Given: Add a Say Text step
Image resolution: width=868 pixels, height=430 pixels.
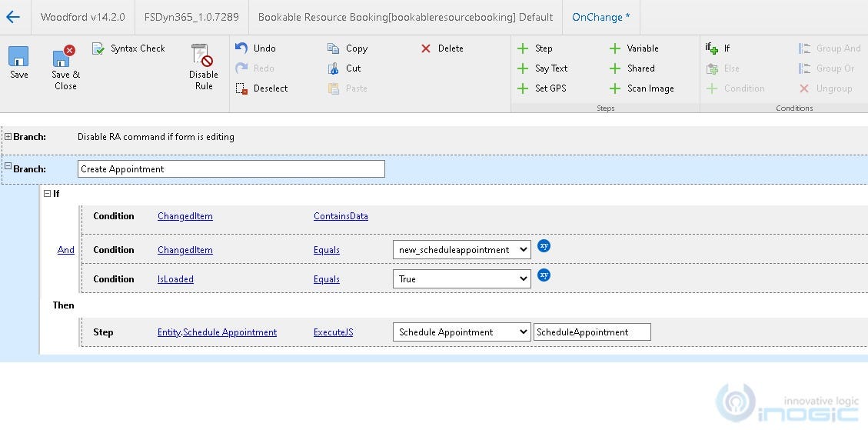Looking at the screenshot, I should coord(542,68).
